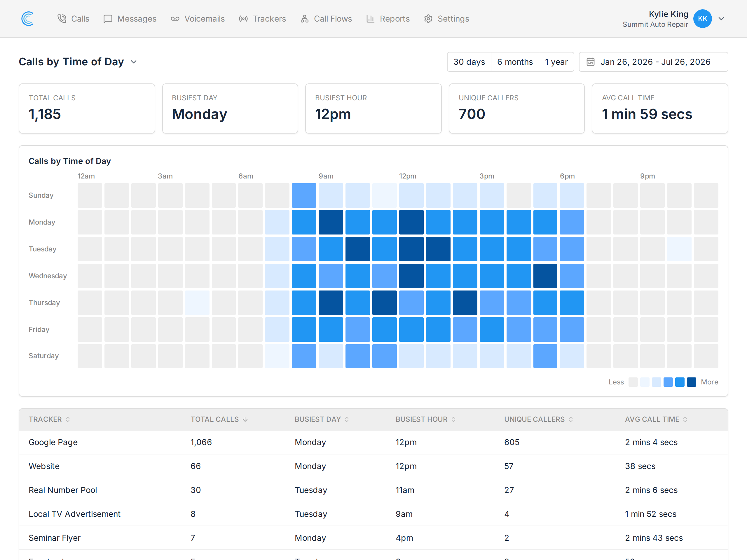Open Messages via chat bubble icon

click(108, 19)
